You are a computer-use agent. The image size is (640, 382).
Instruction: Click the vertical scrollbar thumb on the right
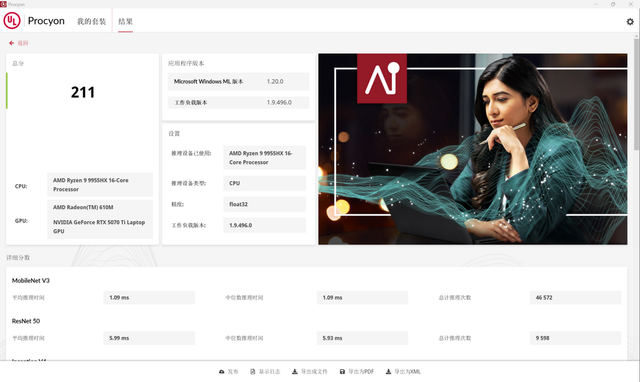636,94
